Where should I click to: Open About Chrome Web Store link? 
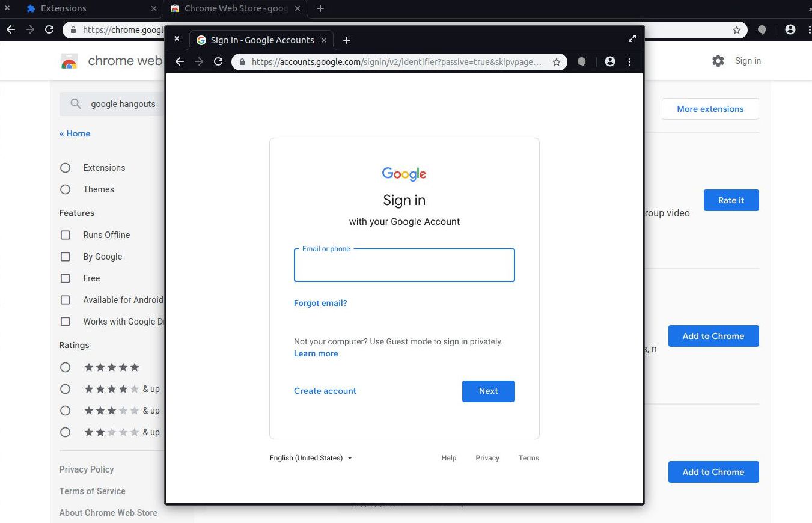pyautogui.click(x=108, y=513)
